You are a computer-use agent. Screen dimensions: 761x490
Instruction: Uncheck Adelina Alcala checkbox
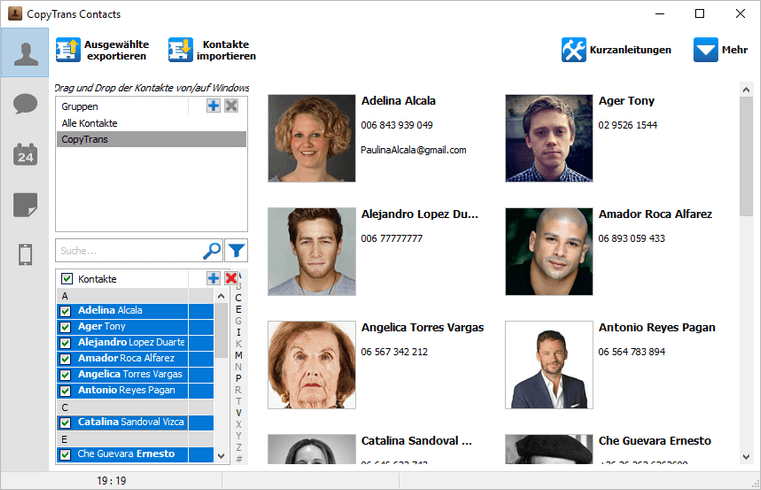click(x=65, y=311)
